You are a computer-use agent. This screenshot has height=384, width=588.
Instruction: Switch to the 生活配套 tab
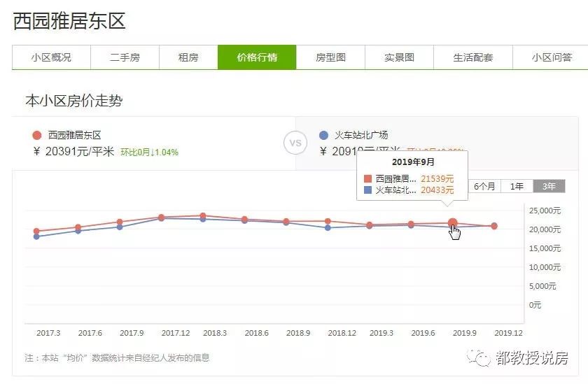pyautogui.click(x=473, y=57)
